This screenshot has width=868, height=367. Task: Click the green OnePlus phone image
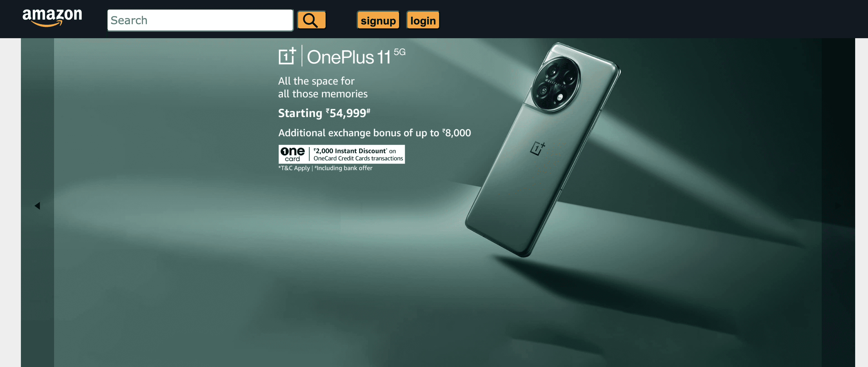(x=542, y=150)
